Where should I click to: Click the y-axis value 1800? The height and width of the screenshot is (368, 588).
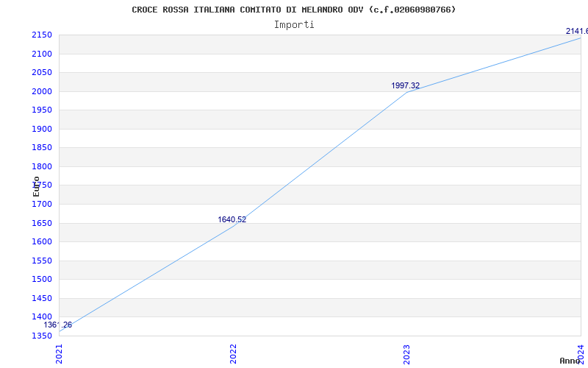pyautogui.click(x=42, y=167)
